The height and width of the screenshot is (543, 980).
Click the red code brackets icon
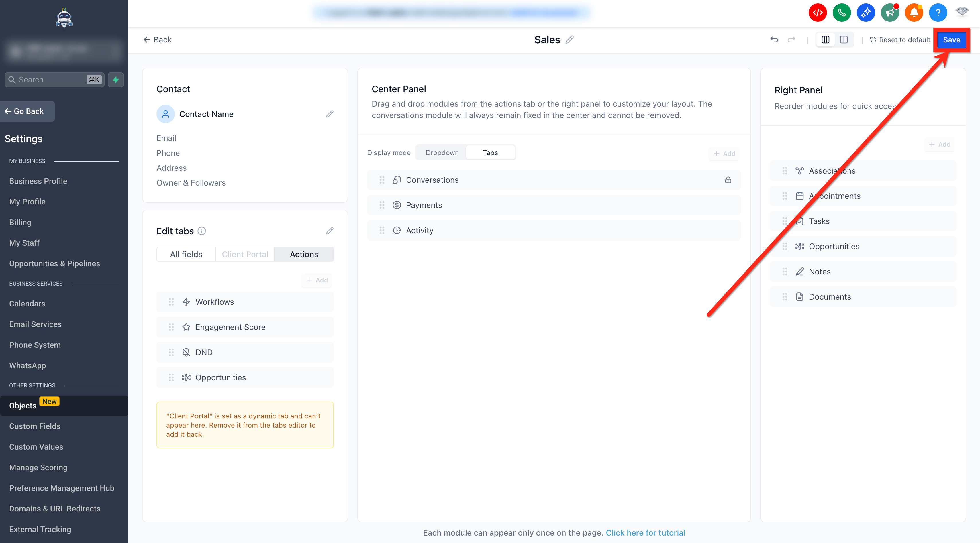click(818, 13)
